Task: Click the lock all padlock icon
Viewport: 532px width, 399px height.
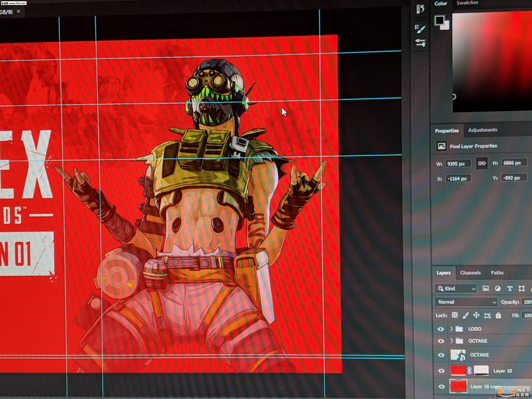Action: click(x=498, y=315)
